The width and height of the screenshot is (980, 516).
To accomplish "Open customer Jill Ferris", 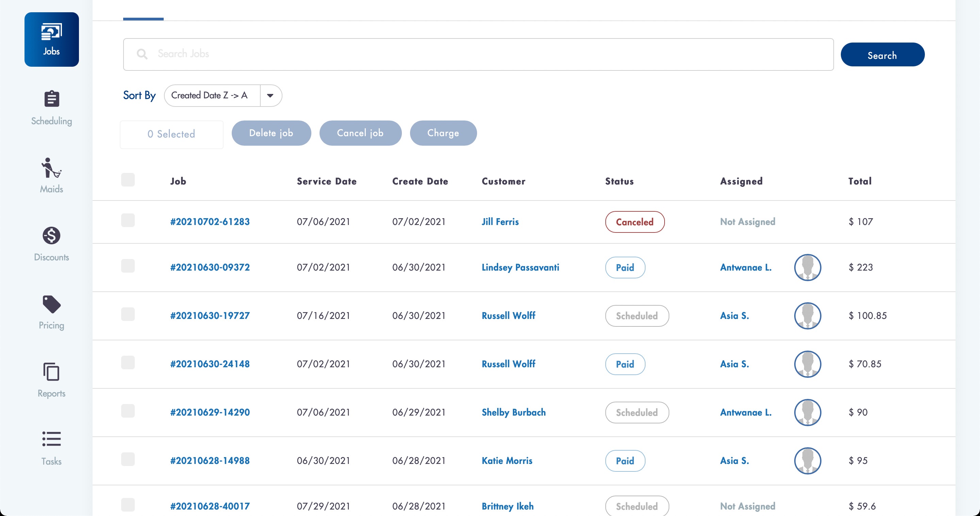I will click(500, 222).
